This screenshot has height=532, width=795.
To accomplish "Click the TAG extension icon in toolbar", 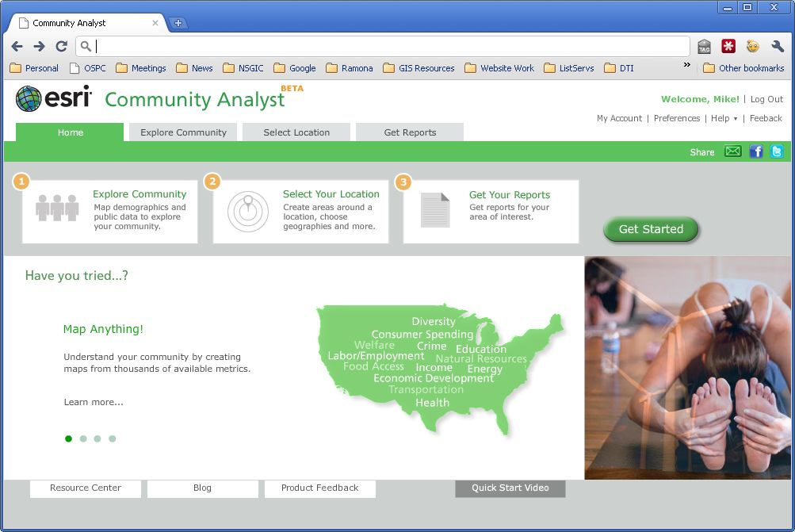I will pyautogui.click(x=704, y=47).
